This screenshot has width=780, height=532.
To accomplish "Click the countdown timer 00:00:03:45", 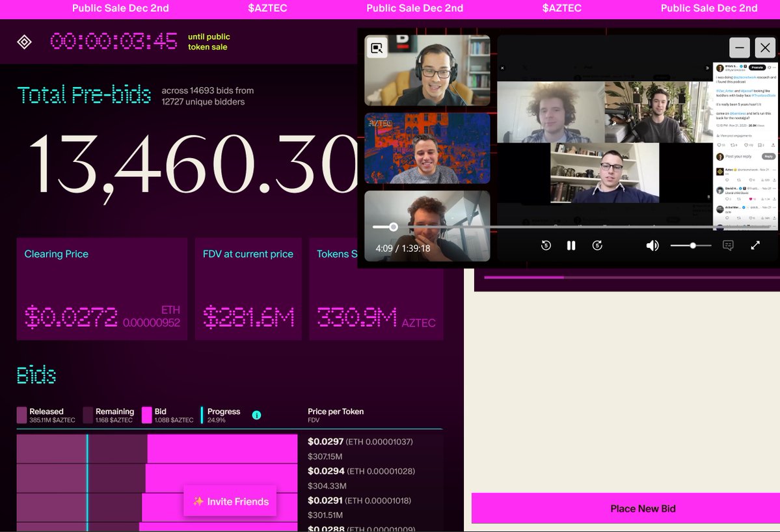I will (113, 41).
